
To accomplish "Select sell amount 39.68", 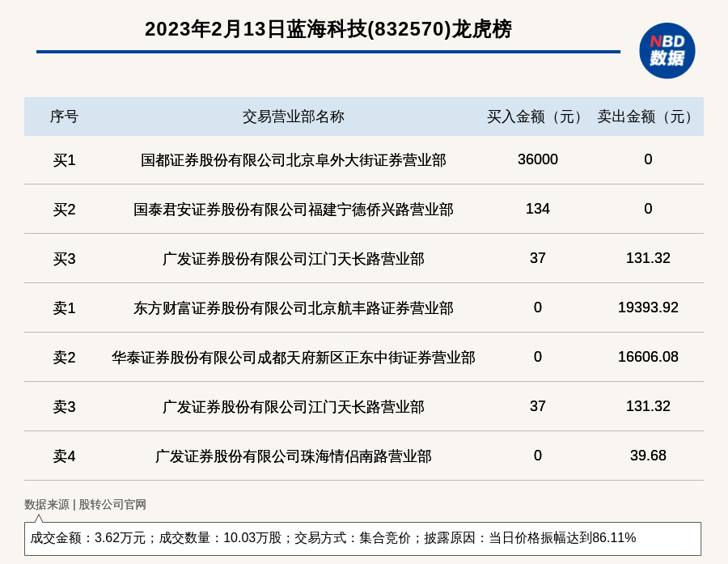I will pos(648,456).
